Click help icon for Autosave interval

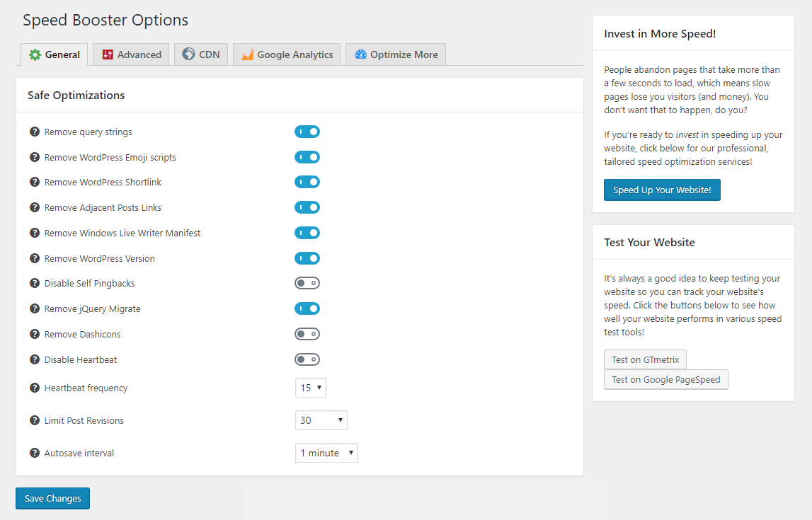35,453
